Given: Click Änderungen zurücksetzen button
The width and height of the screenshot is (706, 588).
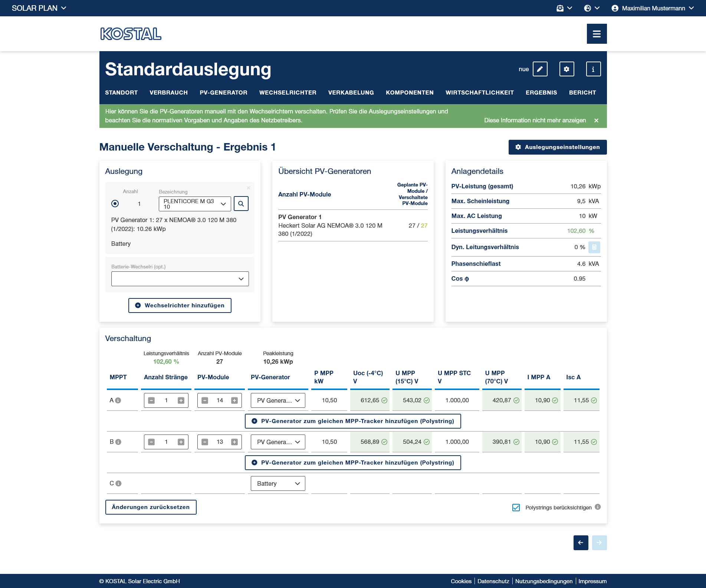Looking at the screenshot, I should tap(151, 507).
